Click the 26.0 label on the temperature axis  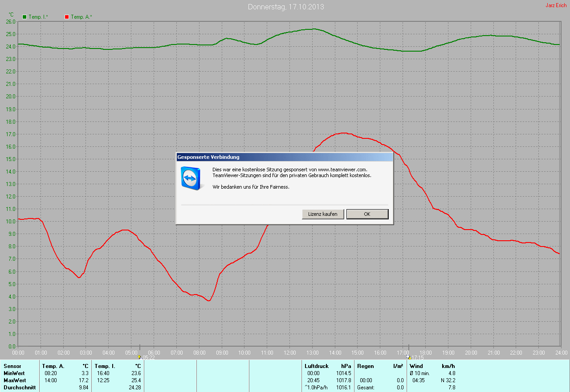click(11, 21)
